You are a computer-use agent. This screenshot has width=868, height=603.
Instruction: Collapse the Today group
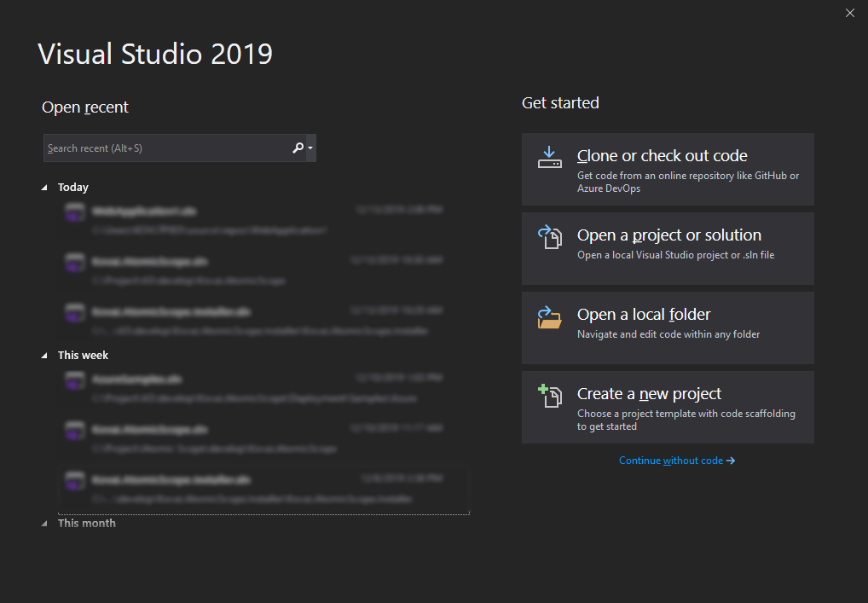(x=45, y=188)
